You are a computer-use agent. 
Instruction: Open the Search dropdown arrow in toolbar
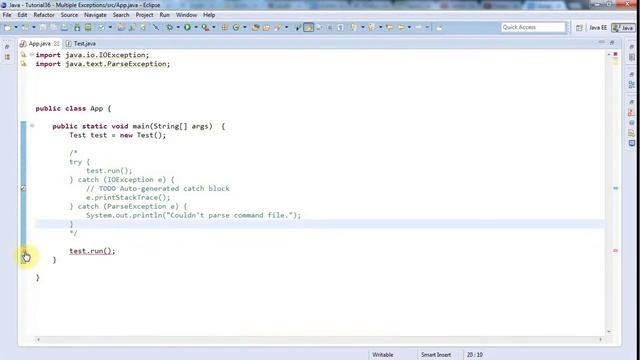(287, 27)
